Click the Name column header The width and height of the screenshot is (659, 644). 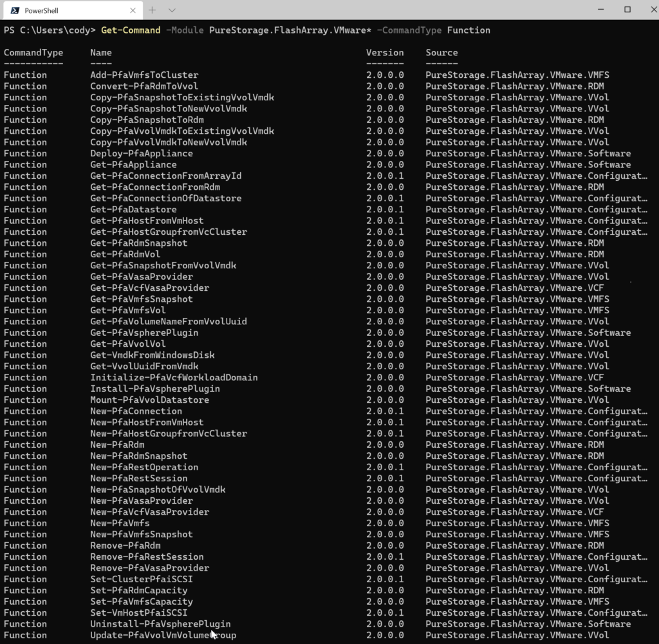101,53
